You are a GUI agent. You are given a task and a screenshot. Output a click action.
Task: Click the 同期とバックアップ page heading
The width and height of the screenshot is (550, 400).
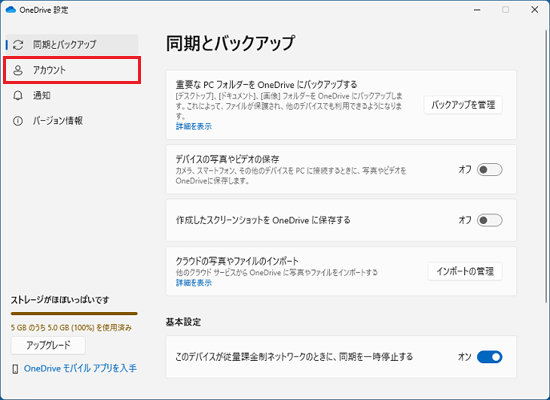(x=230, y=44)
